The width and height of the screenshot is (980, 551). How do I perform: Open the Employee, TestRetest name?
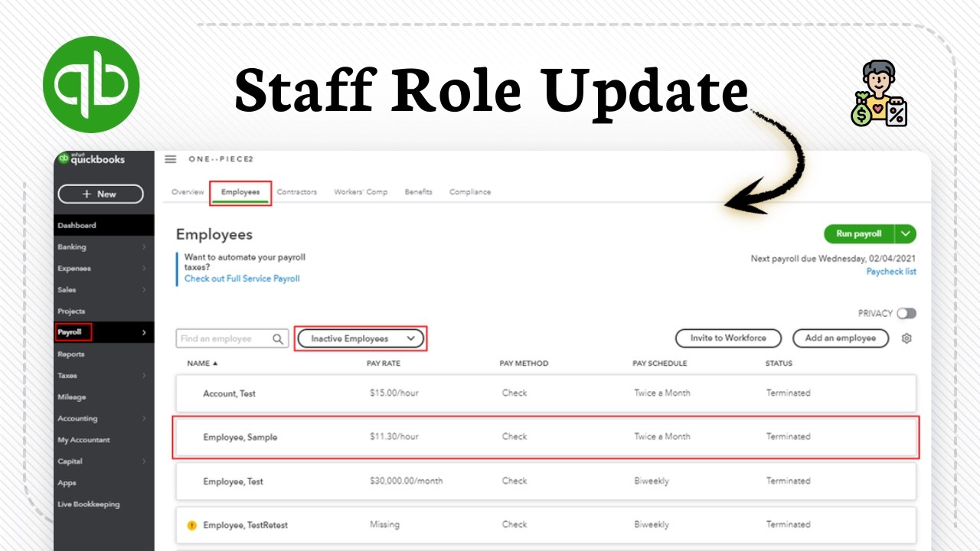[x=245, y=526]
